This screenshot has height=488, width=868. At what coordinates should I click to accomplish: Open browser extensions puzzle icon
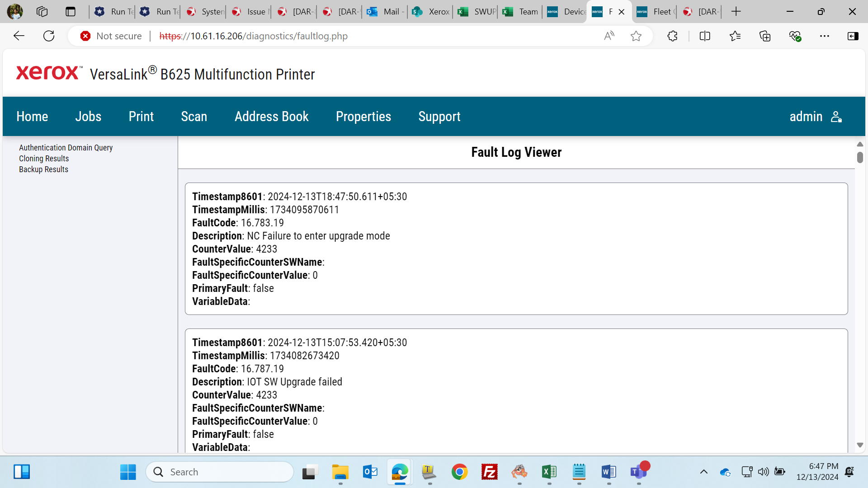pos(672,36)
